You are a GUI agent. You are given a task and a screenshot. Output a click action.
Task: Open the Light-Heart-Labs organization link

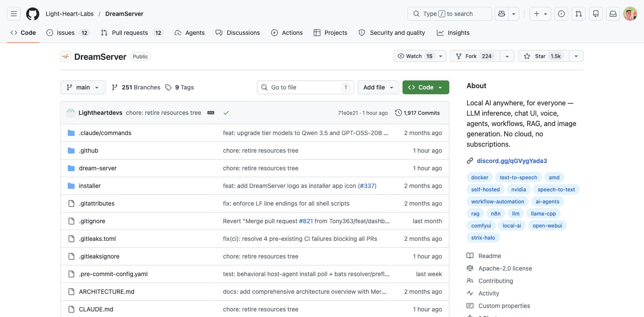[70, 14]
